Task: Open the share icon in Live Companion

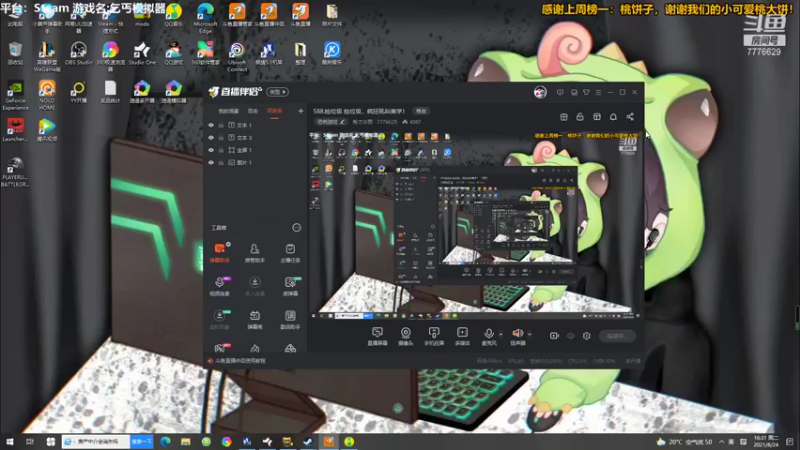Action: point(630,117)
